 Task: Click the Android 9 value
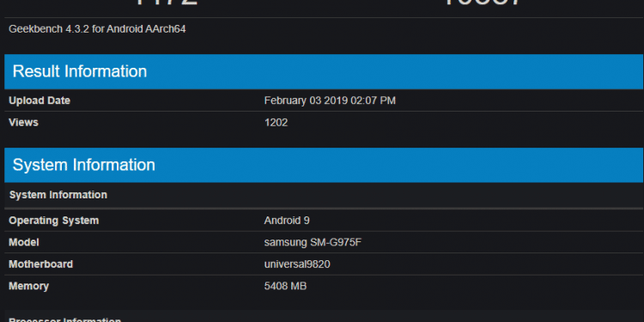pyautogui.click(x=287, y=221)
